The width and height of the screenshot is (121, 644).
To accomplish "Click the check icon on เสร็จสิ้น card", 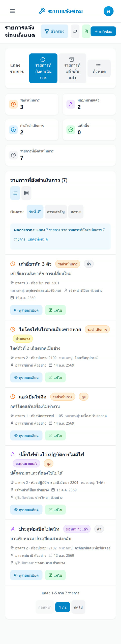I will pos(71,130).
